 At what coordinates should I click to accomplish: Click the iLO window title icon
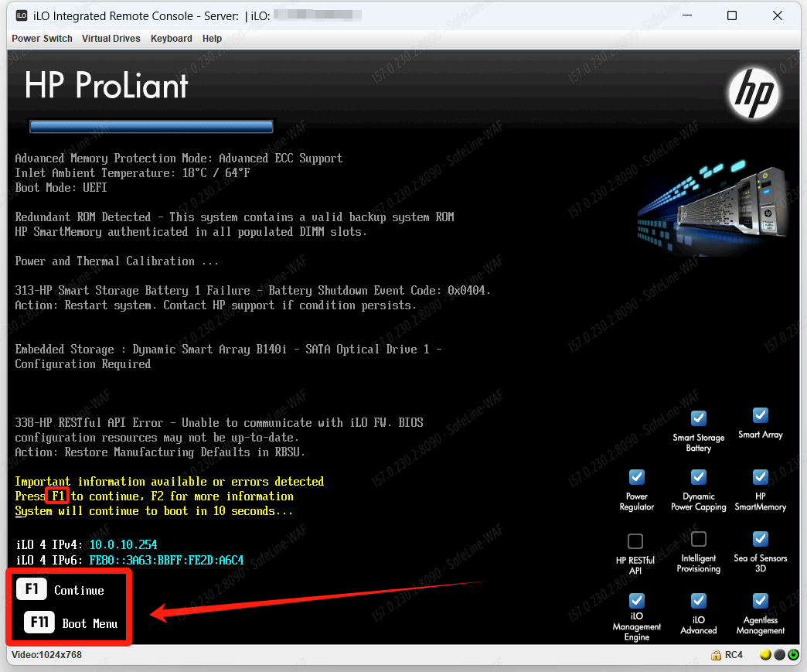click(x=22, y=15)
